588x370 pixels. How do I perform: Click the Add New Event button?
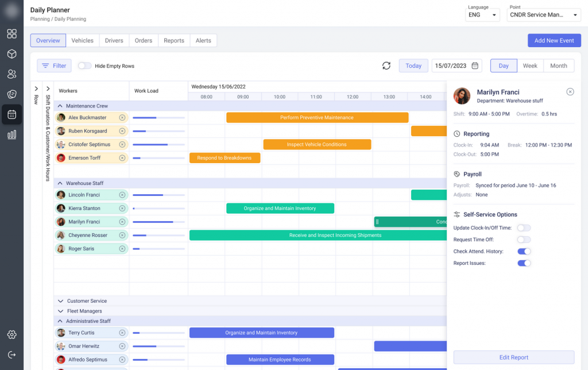point(554,40)
